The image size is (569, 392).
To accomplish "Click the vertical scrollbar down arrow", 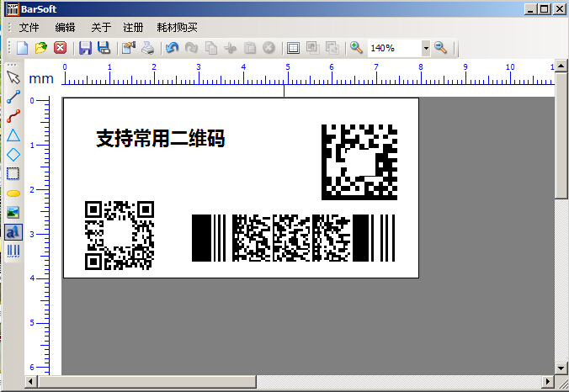I will (561, 368).
